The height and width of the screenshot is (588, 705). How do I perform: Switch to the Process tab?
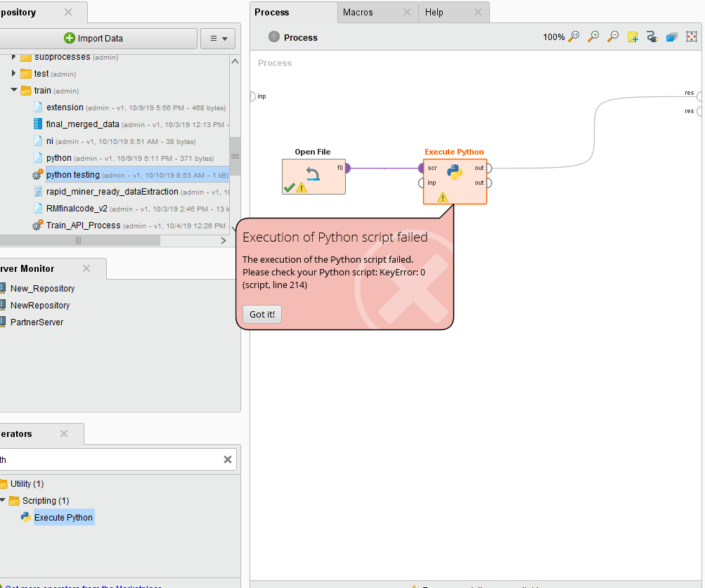(271, 12)
